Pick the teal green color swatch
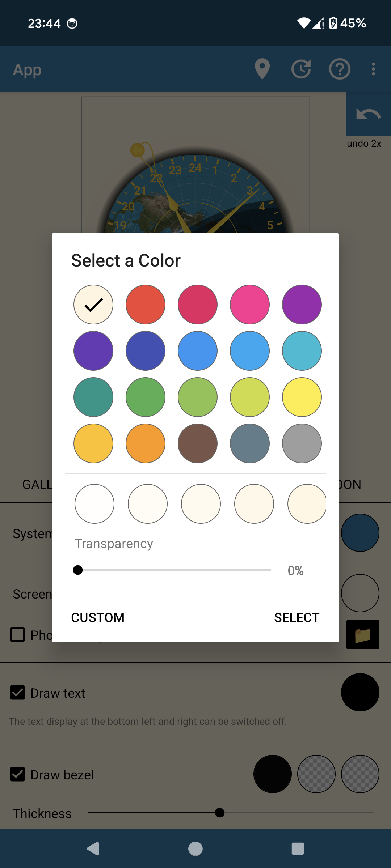Viewport: 391px width, 868px height. (x=93, y=397)
